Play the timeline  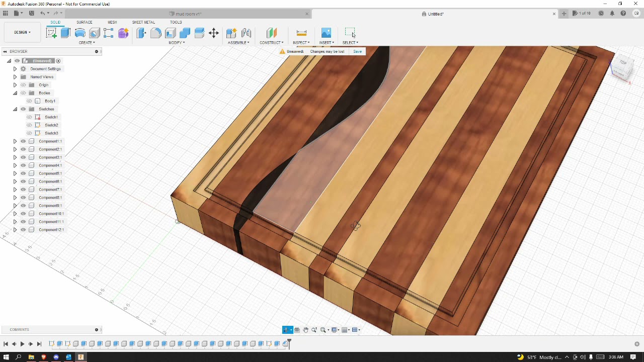tap(22, 344)
